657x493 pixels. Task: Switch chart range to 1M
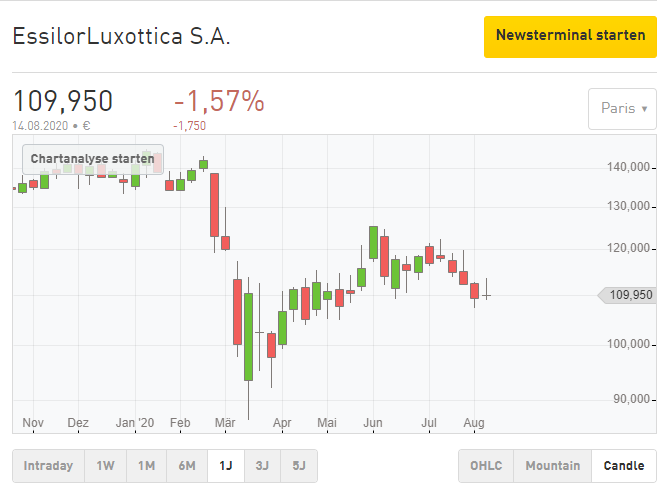tap(146, 465)
